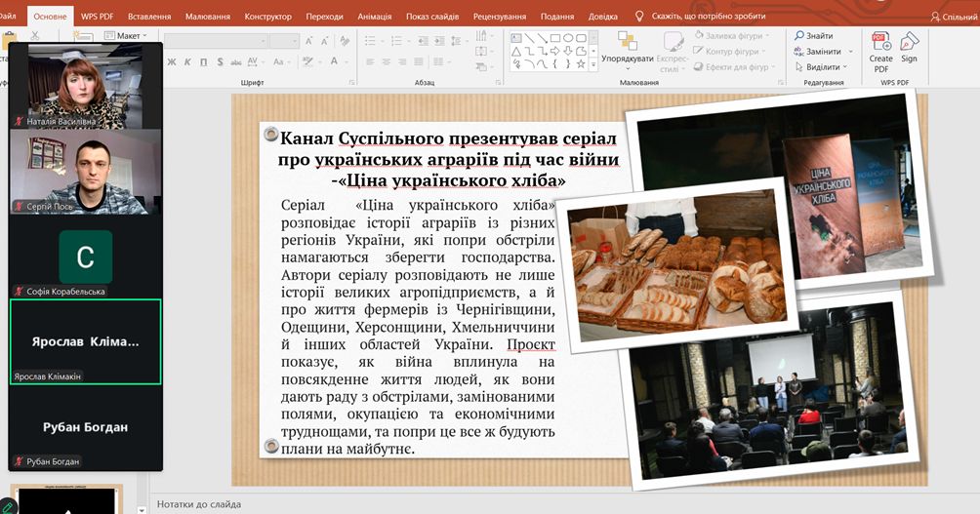The image size is (980, 514).
Task: Click the Спільний share button
Action: [x=952, y=17]
